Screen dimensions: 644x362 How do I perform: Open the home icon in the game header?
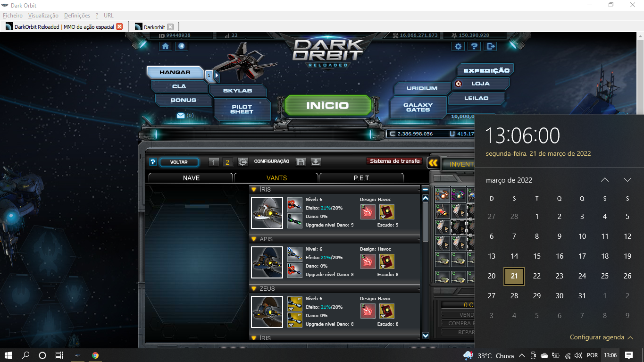point(165,46)
